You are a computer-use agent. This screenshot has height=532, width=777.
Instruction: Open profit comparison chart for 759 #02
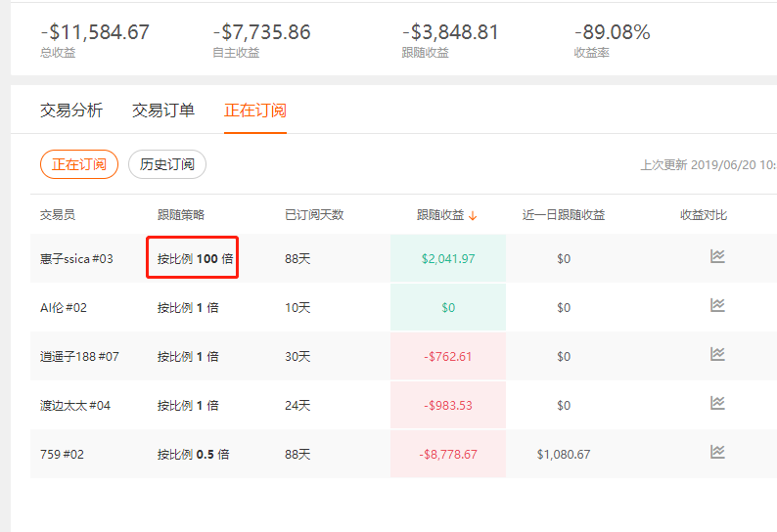717,452
